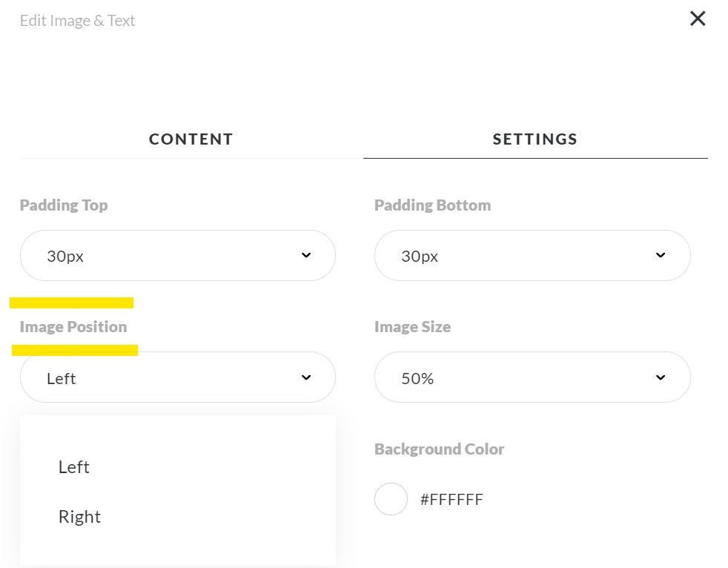Click the #FFFFFF hex color value
Image resolution: width=728 pixels, height=568 pixels.
[451, 500]
